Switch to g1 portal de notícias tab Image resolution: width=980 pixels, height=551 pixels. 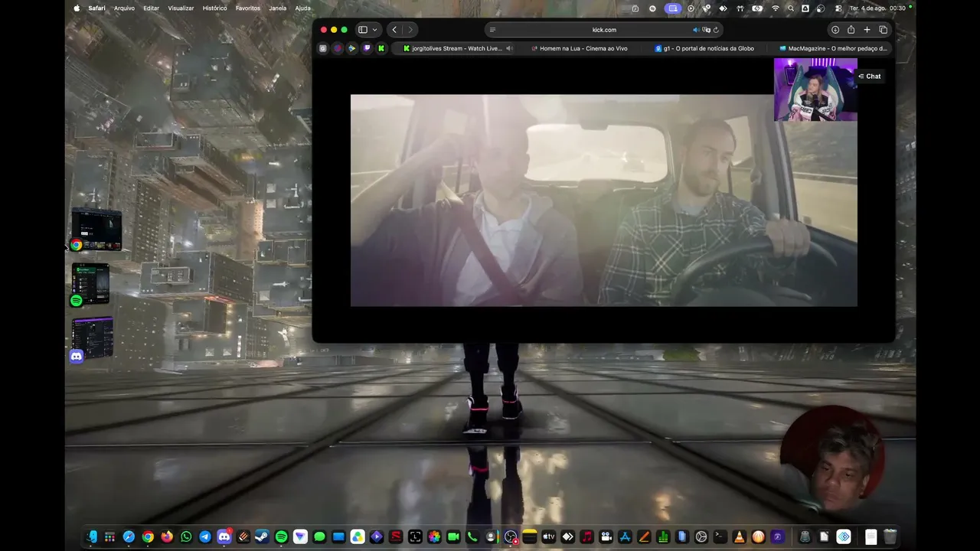[704, 48]
